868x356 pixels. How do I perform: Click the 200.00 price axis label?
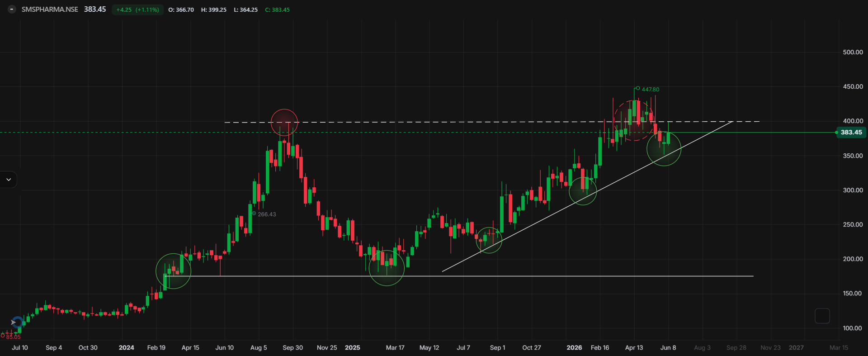click(x=853, y=259)
